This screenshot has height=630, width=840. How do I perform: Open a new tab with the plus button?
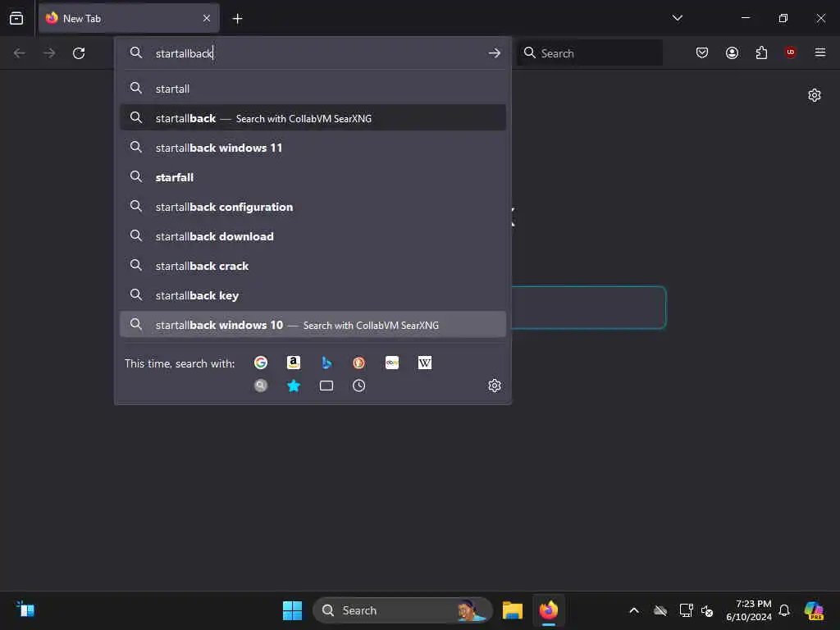(x=237, y=19)
